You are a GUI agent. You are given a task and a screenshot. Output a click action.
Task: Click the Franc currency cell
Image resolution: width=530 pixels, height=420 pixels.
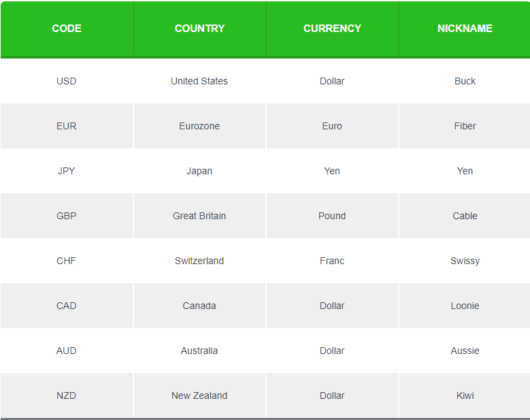(332, 261)
